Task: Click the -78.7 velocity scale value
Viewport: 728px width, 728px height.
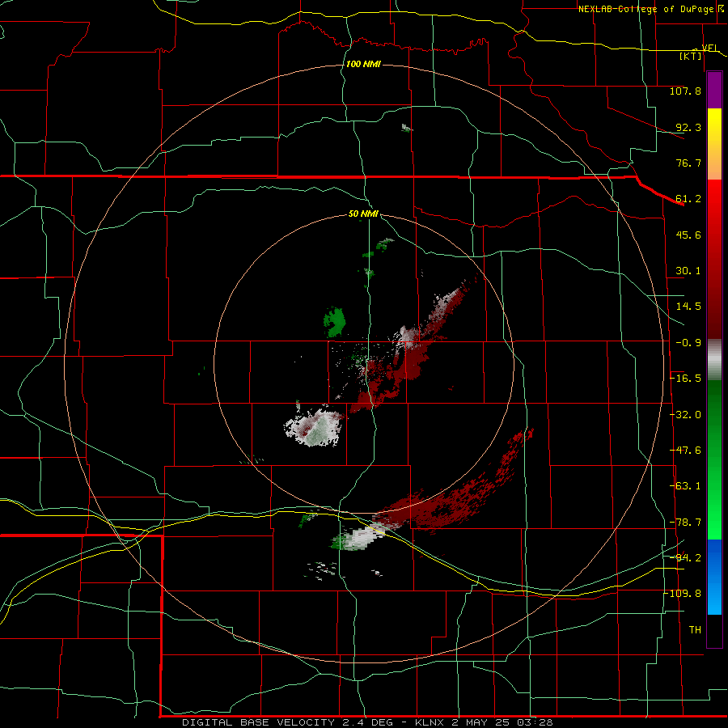Action: (685, 523)
